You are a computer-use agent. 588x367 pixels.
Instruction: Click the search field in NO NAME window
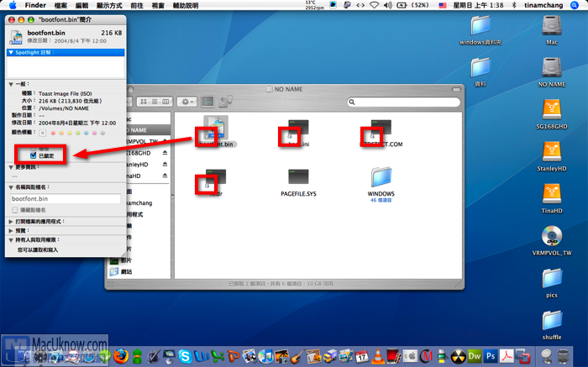[x=403, y=102]
